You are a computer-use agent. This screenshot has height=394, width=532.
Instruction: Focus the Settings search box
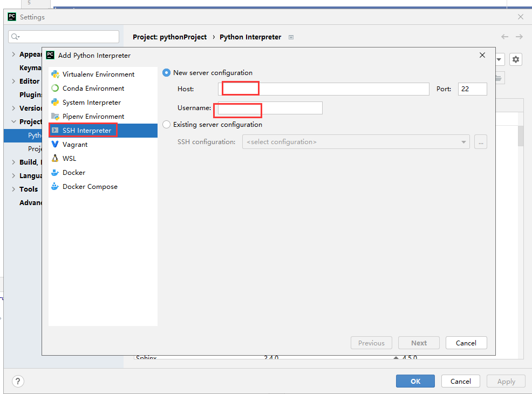(x=64, y=37)
